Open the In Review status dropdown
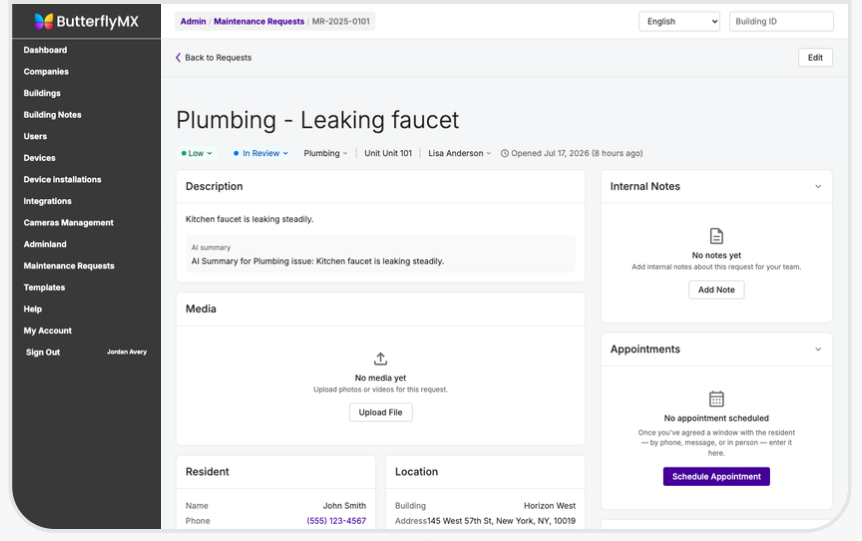Screen dimensions: 862x541 point(261,153)
